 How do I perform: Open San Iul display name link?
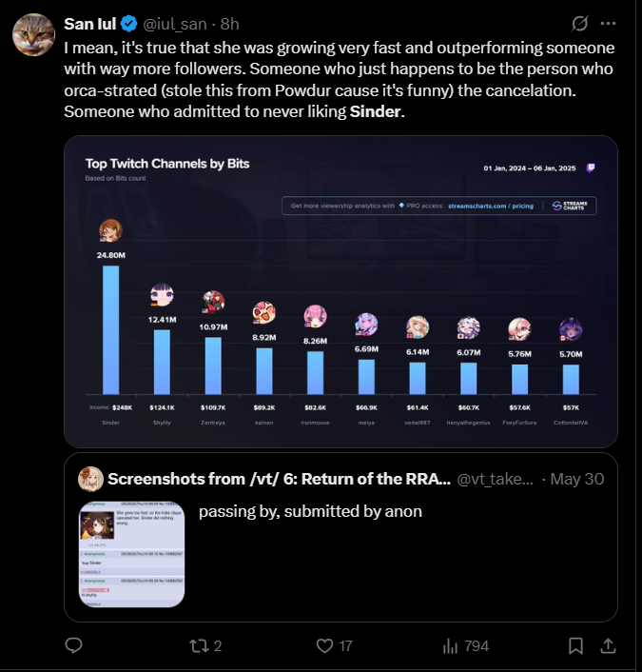pyautogui.click(x=89, y=24)
